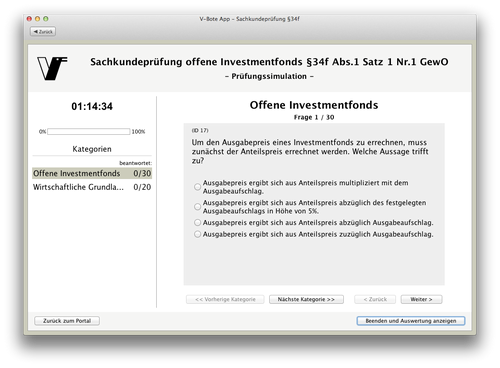Click the exam progress bar
This screenshot has height=368, width=500.
(x=89, y=132)
